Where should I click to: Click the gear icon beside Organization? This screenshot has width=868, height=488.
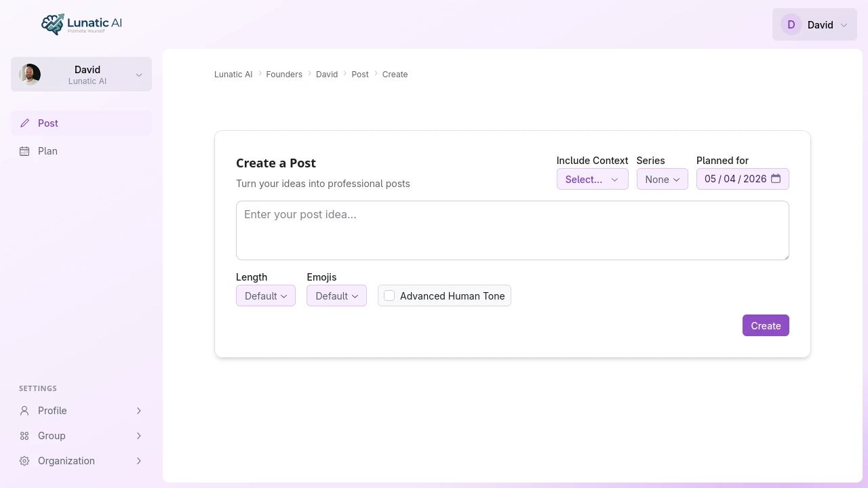click(24, 461)
